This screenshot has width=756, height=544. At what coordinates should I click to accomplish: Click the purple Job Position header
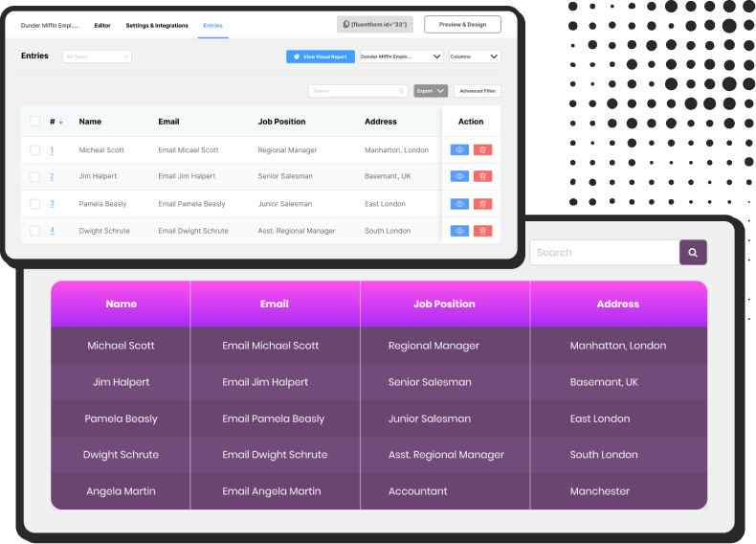coord(444,304)
